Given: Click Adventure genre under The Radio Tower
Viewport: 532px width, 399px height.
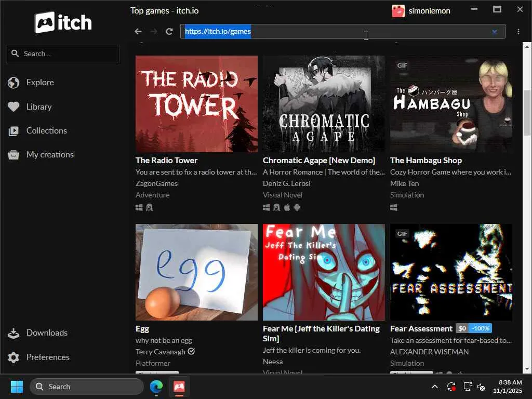Looking at the screenshot, I should (x=152, y=195).
